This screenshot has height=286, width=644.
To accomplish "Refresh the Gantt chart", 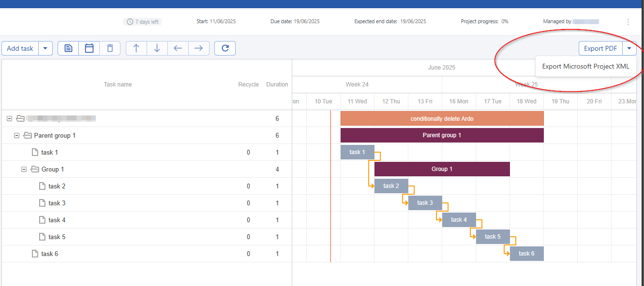I will pyautogui.click(x=225, y=48).
